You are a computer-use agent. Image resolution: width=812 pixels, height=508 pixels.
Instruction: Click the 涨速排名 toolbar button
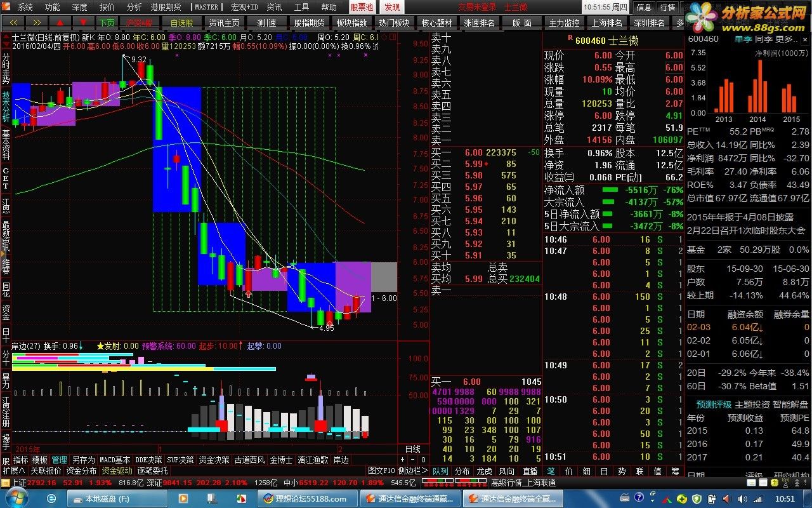pyautogui.click(x=479, y=22)
